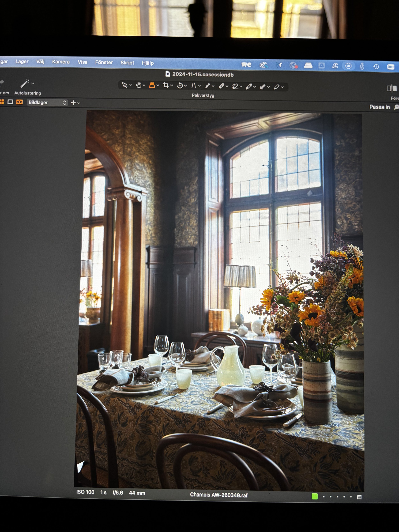Click the file name Chamois AW-260348.raf

219,495
